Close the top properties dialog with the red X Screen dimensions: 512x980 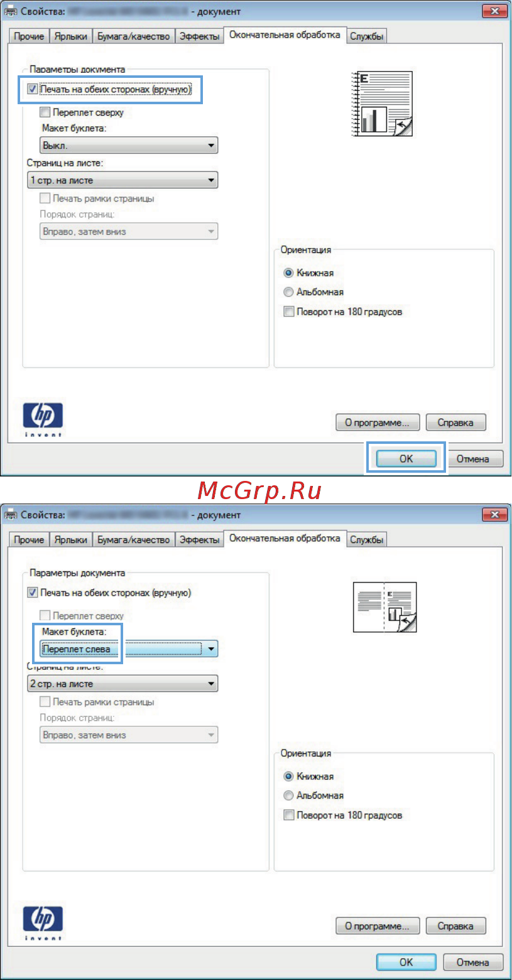494,12
